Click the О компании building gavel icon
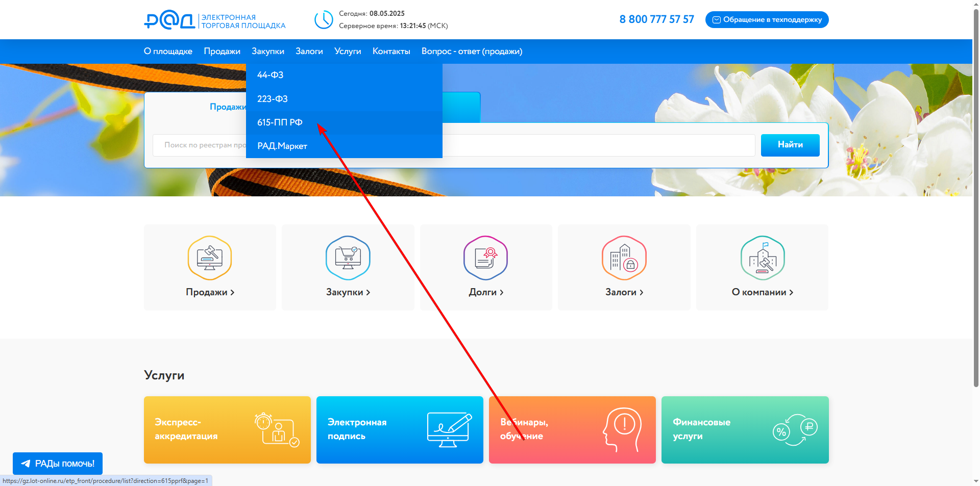 pyautogui.click(x=763, y=258)
